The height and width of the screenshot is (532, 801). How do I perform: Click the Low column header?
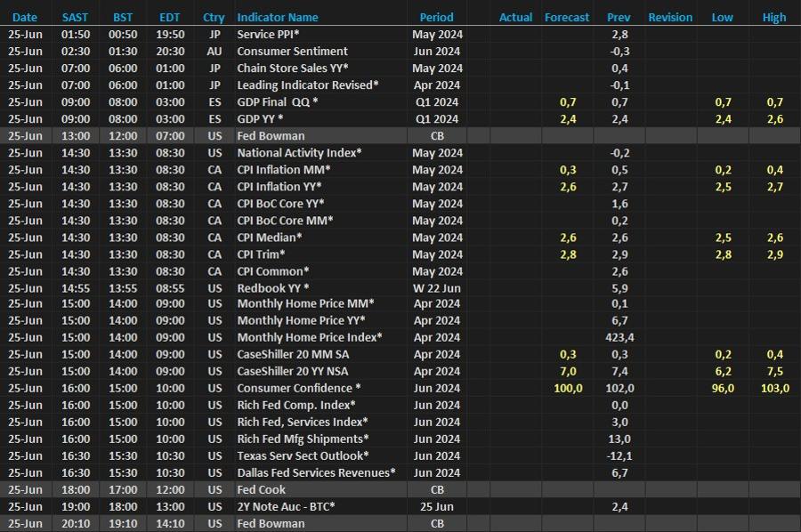[723, 18]
